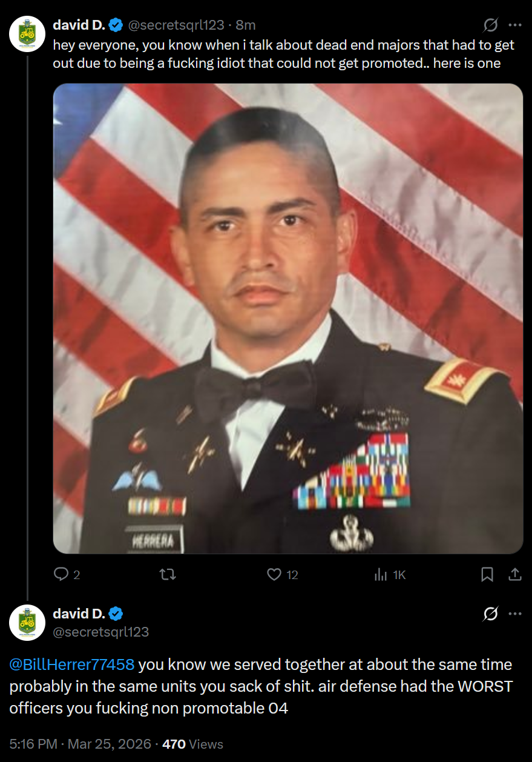Open second tweet profile avatar
Screen dimensions: 532x762
coord(27,623)
